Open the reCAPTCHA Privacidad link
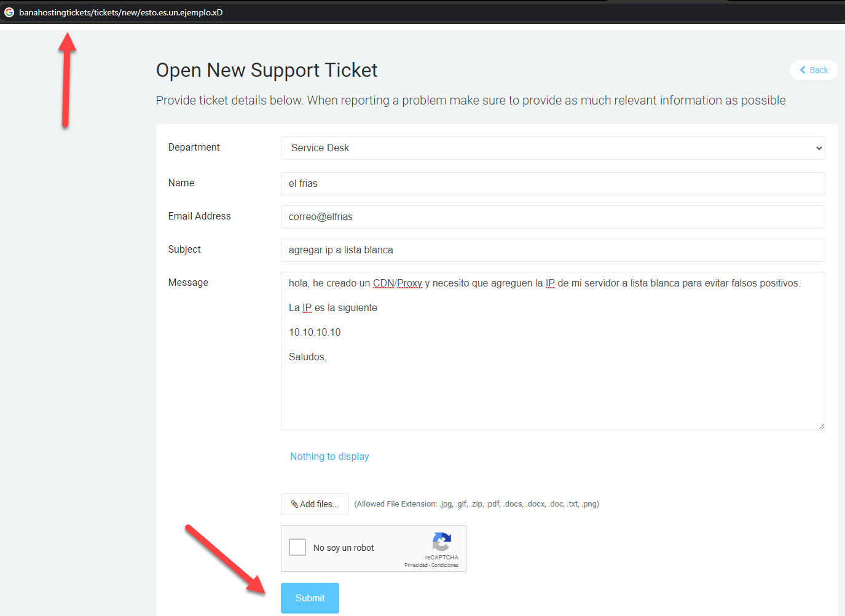This screenshot has height=616, width=845. (416, 565)
